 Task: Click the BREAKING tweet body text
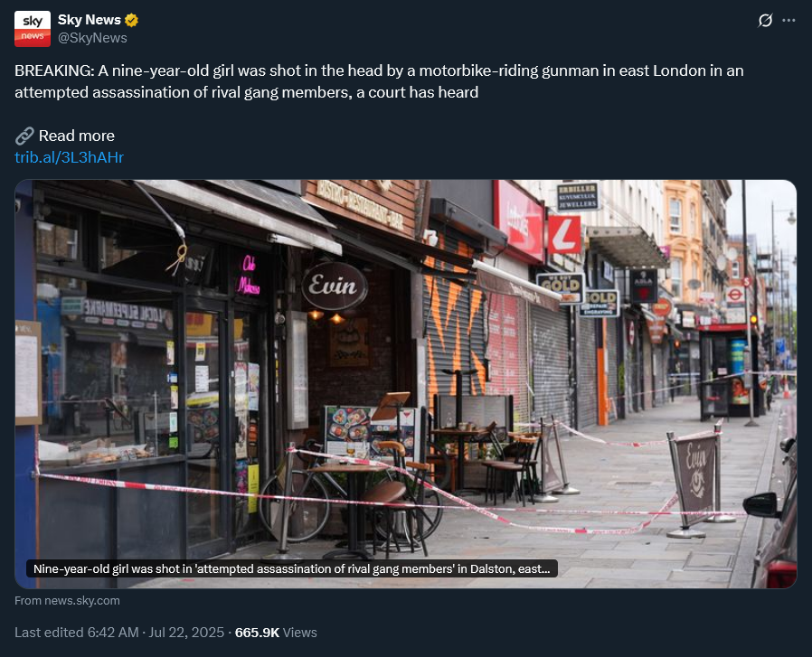pyautogui.click(x=379, y=81)
